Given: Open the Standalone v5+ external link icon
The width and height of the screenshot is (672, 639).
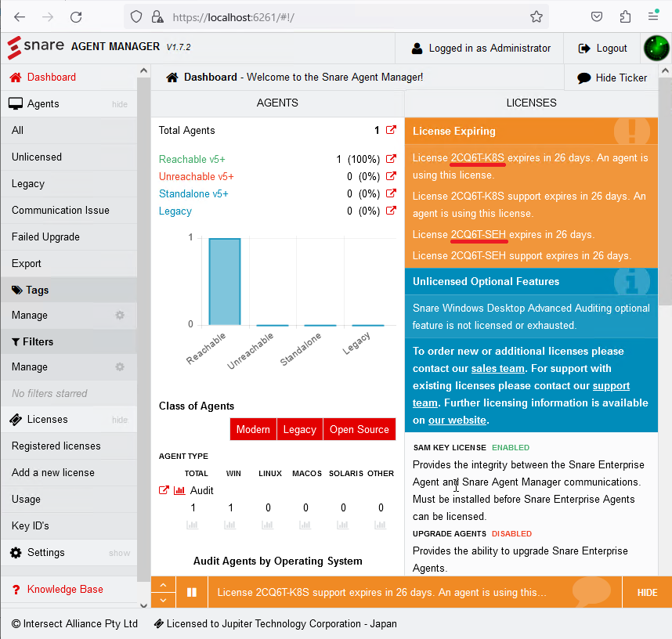Looking at the screenshot, I should [x=391, y=193].
